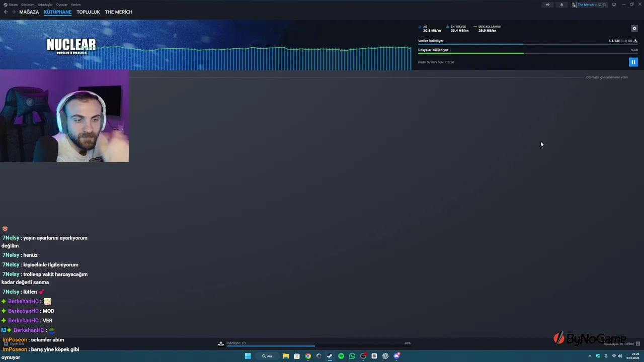This screenshot has width=644, height=362.
Task: Click Otomatik güncellemeler etkin label
Action: 607,77
